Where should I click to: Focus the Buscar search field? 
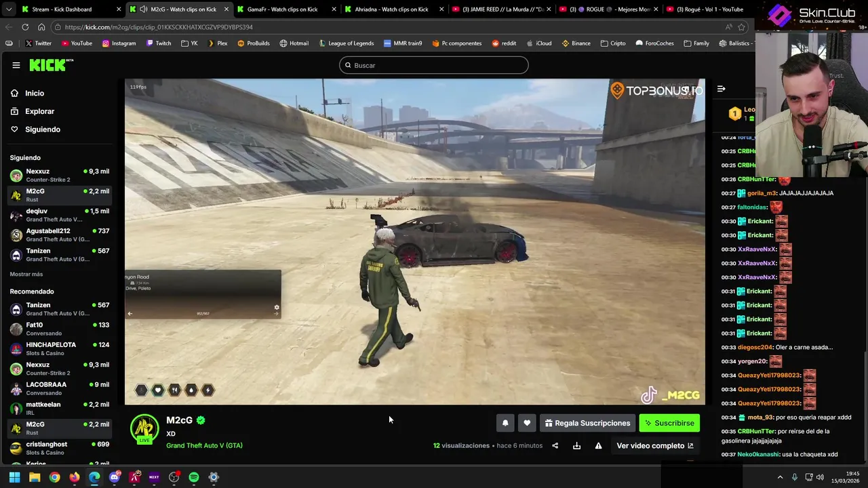(x=434, y=65)
